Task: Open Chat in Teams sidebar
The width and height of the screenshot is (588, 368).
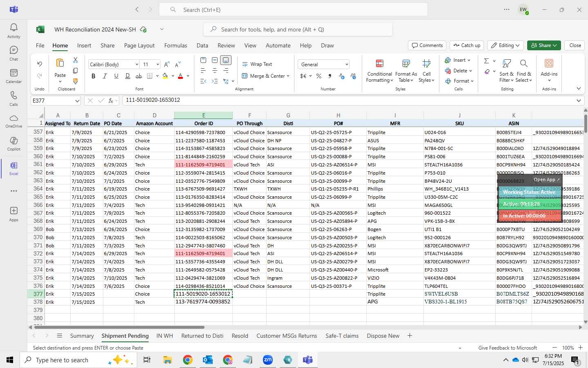Action: (x=13, y=54)
